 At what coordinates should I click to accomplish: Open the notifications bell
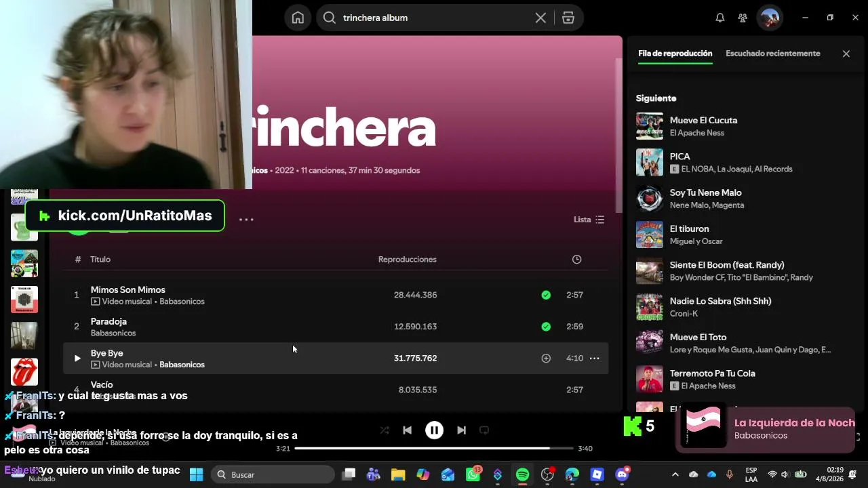pyautogui.click(x=720, y=18)
